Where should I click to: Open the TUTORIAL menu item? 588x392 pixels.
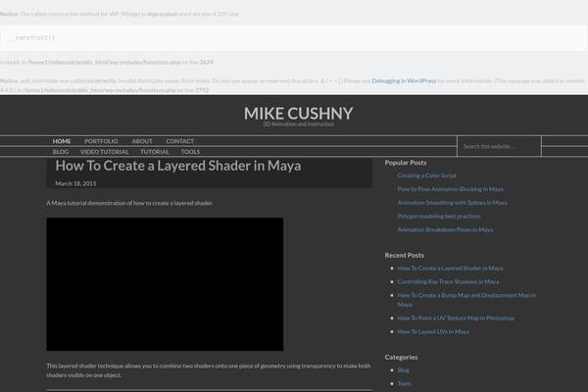click(155, 152)
